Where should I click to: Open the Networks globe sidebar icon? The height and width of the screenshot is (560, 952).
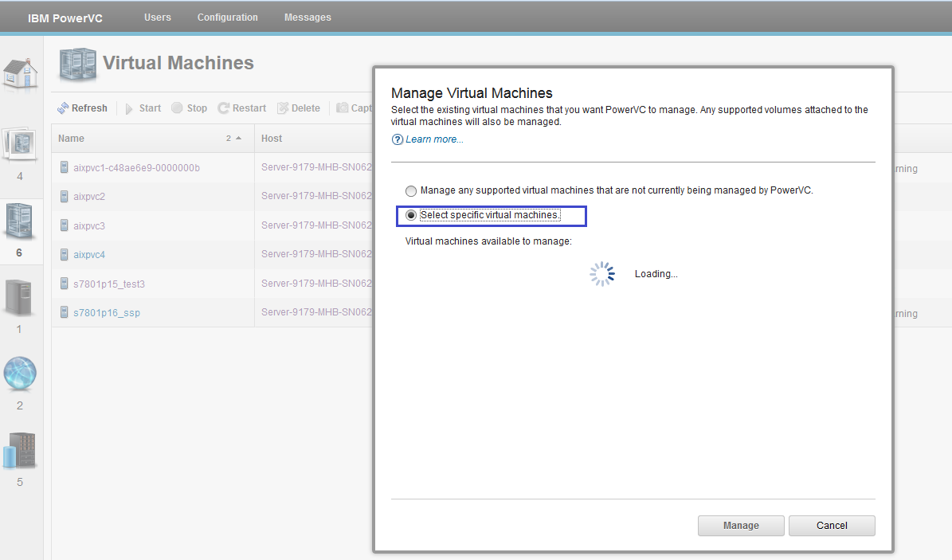click(x=20, y=373)
